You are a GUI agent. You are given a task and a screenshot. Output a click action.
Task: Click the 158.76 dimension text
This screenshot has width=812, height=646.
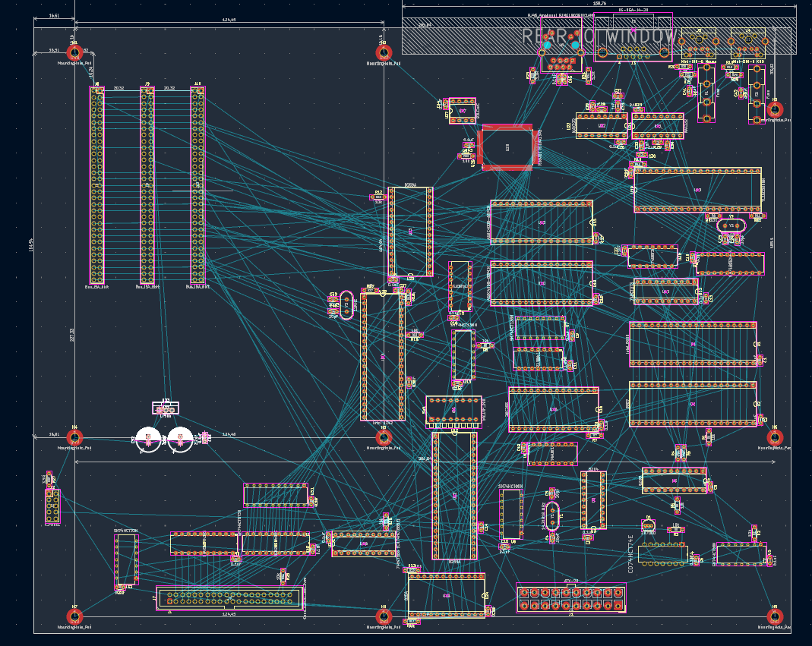(x=599, y=3)
